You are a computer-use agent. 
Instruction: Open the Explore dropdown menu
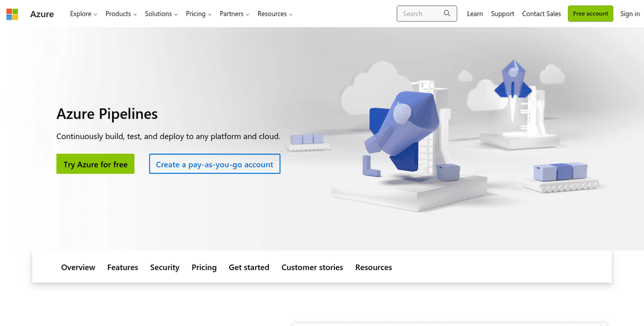coord(83,14)
